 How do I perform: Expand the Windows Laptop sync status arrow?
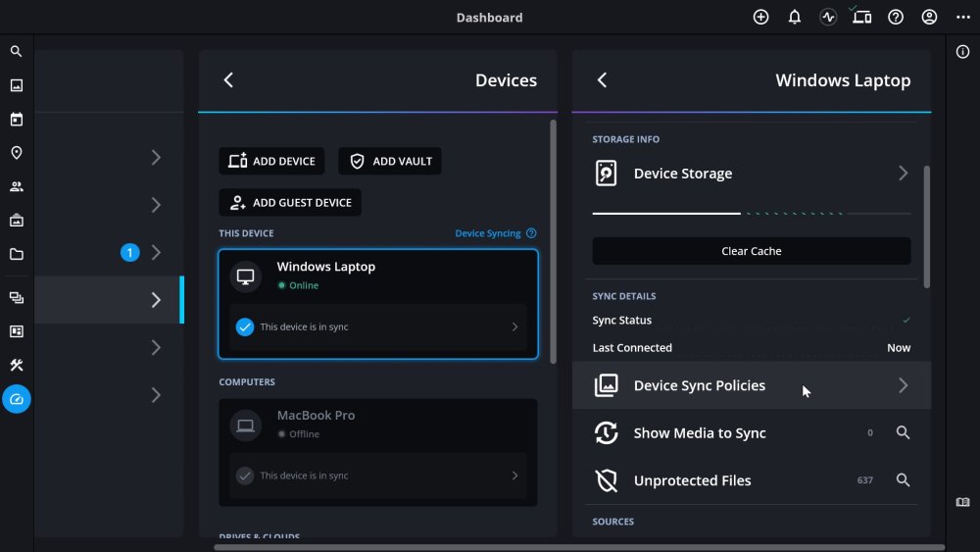click(x=514, y=327)
